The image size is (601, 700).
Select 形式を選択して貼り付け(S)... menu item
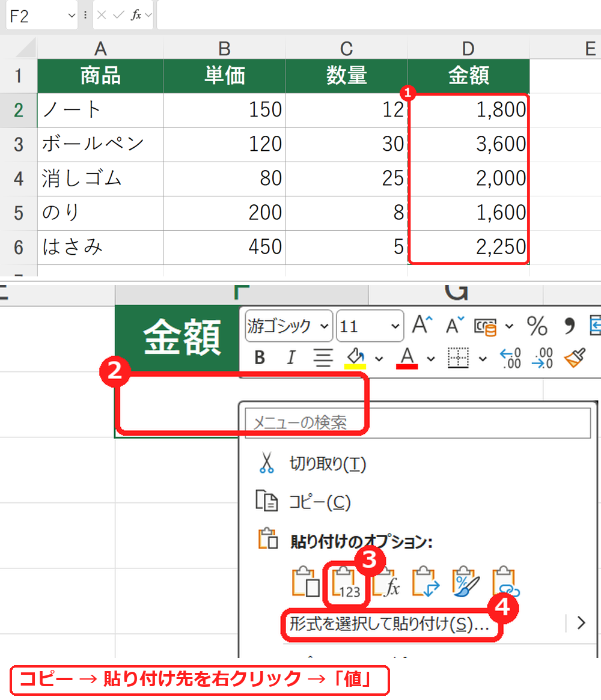(389, 624)
